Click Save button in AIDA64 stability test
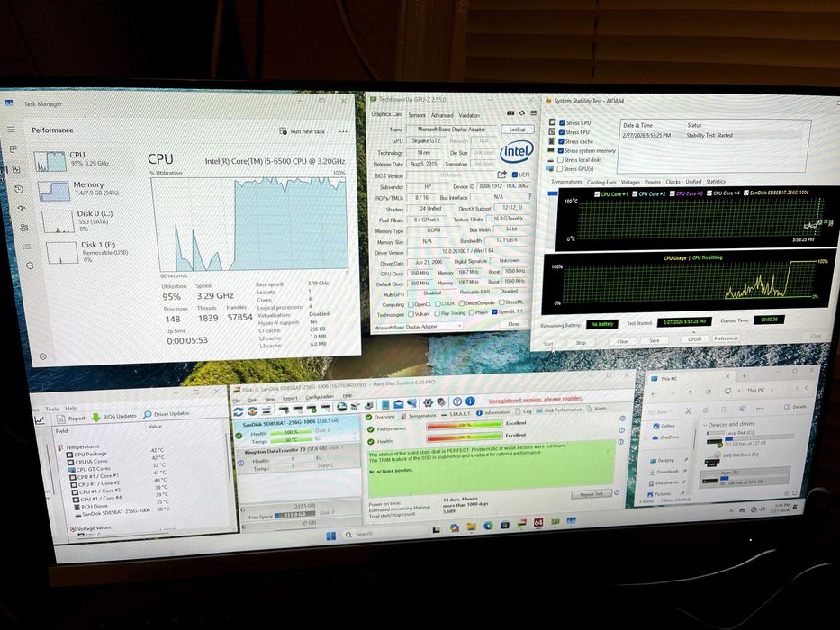Image resolution: width=840 pixels, height=630 pixels. pyautogui.click(x=655, y=340)
